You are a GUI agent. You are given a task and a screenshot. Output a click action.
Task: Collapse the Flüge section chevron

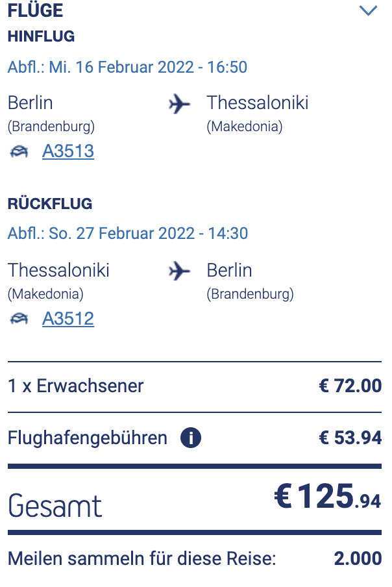pyautogui.click(x=368, y=11)
